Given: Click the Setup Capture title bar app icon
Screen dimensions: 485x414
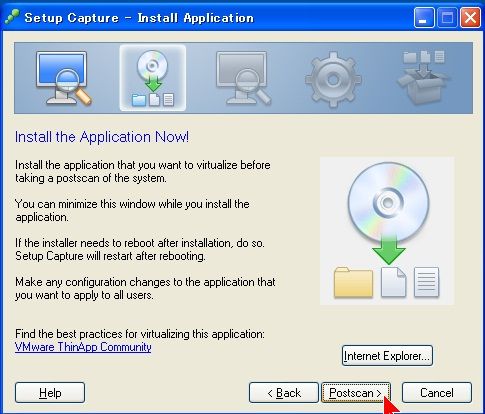Looking at the screenshot, I should (x=12, y=17).
